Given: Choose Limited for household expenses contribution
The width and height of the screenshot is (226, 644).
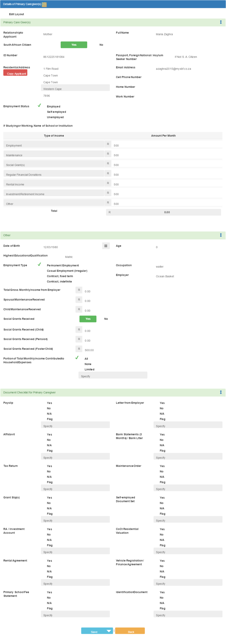Looking at the screenshot, I should 89,370.
